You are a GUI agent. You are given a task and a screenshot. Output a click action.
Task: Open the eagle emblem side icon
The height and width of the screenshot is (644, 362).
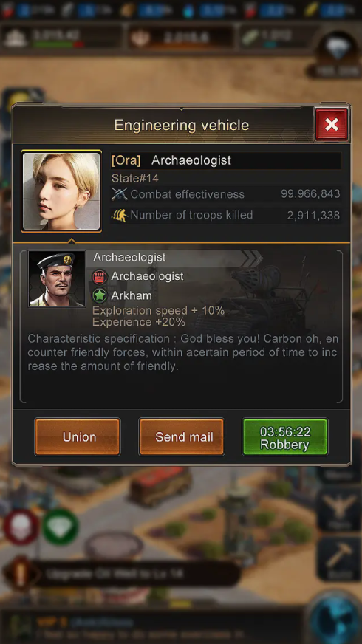(x=339, y=510)
